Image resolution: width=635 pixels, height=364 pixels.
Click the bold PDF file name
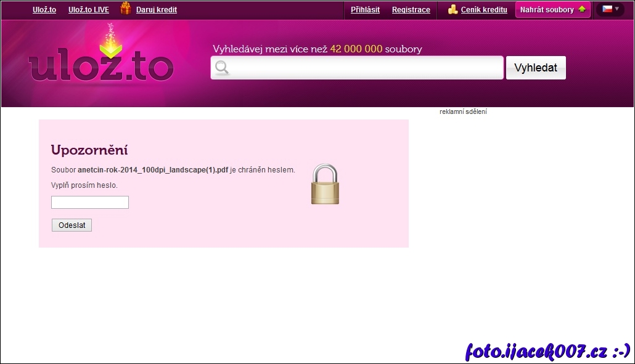[x=153, y=170]
